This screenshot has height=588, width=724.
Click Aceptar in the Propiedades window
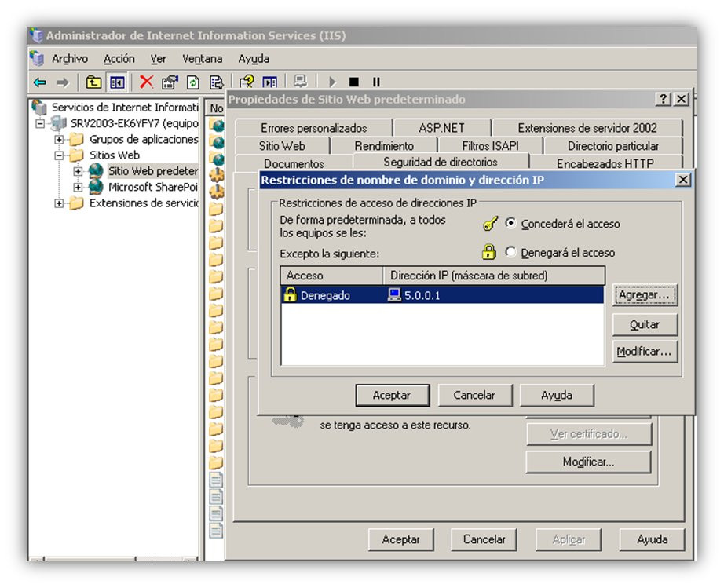[400, 539]
